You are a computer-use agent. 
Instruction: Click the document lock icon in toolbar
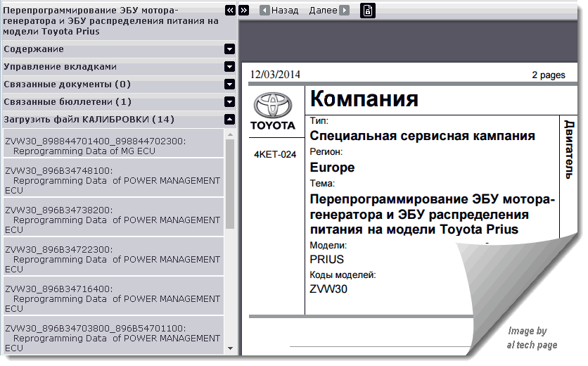point(367,11)
